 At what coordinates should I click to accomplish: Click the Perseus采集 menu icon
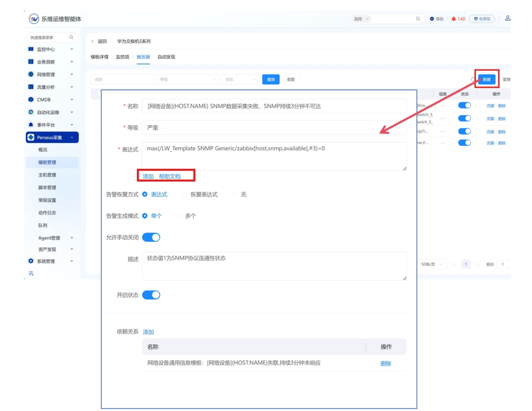click(31, 137)
